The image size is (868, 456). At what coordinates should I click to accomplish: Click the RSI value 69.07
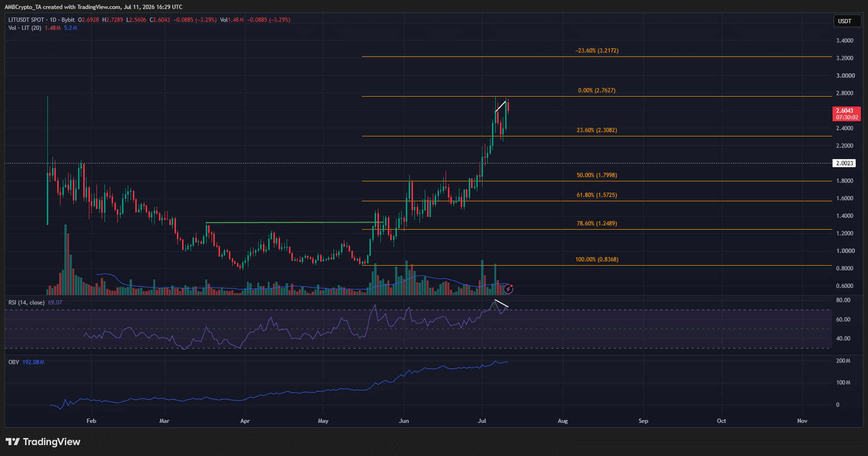click(x=55, y=303)
